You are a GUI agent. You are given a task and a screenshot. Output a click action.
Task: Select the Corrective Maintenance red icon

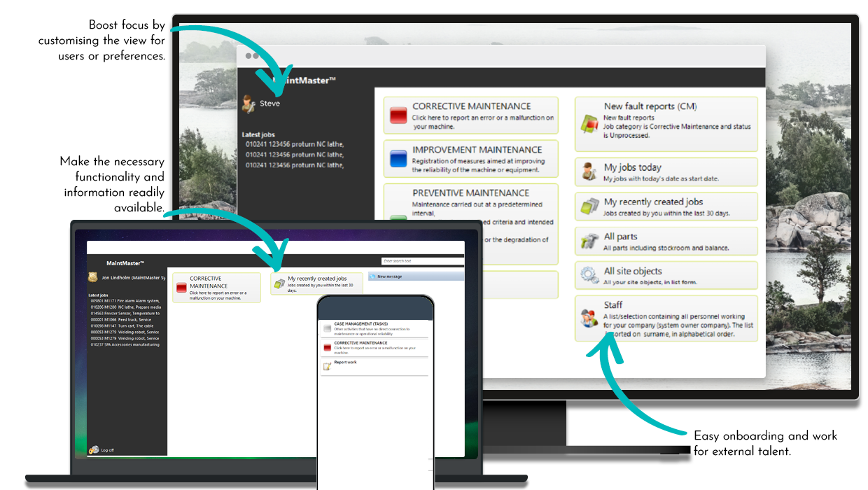[397, 115]
